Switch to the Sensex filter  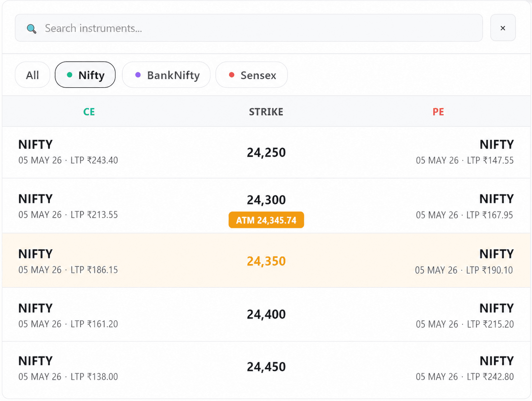coord(252,75)
